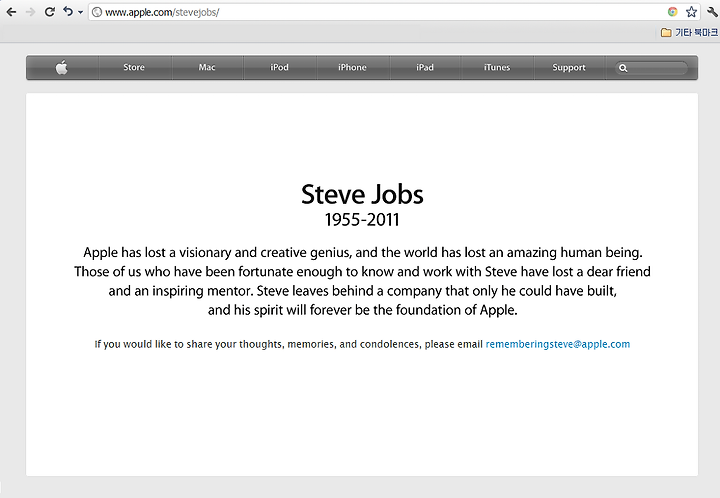Image resolution: width=720 pixels, height=498 pixels.
Task: Open the Mac tab in the Apple navigation
Action: click(x=207, y=67)
